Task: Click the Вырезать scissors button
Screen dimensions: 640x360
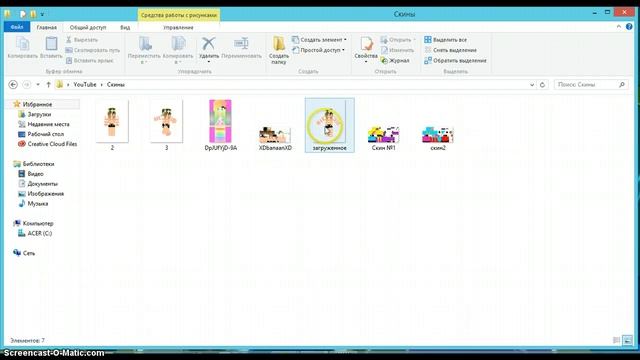Action: (x=82, y=40)
